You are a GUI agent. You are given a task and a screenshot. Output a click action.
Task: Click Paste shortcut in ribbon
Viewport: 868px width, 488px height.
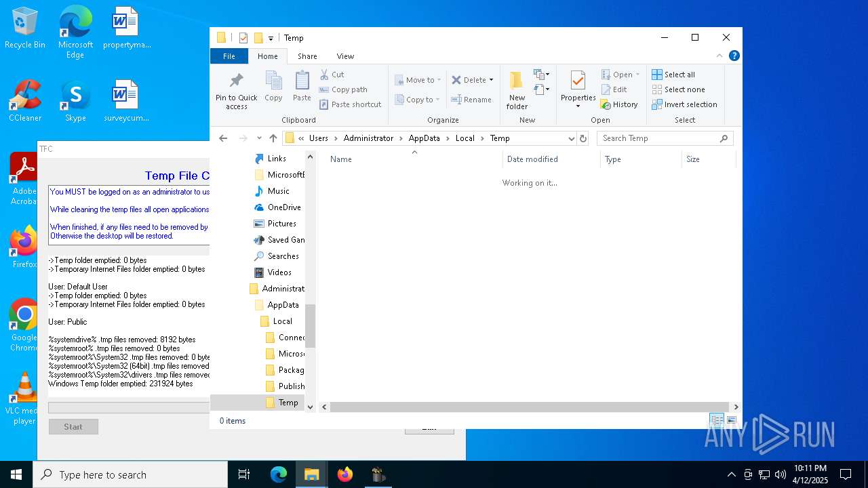click(351, 104)
